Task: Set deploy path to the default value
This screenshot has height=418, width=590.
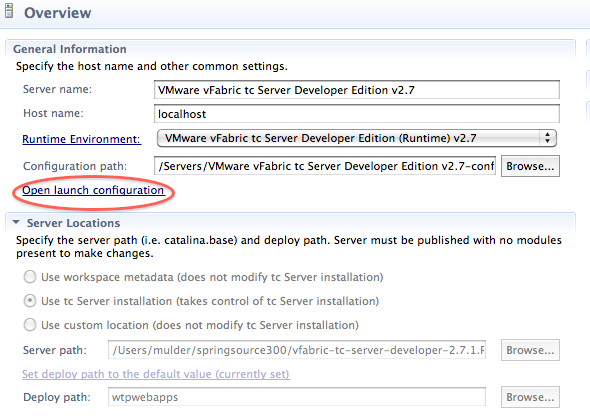Action: (x=156, y=374)
